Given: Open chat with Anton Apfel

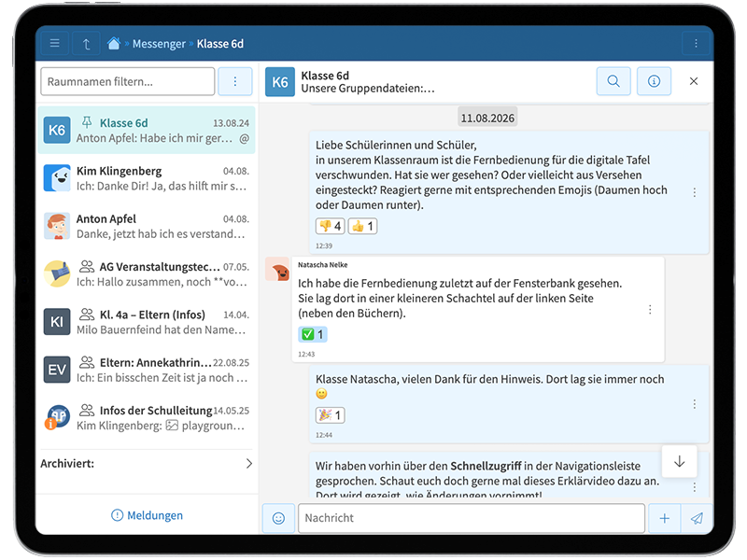Looking at the screenshot, I should pyautogui.click(x=147, y=226).
